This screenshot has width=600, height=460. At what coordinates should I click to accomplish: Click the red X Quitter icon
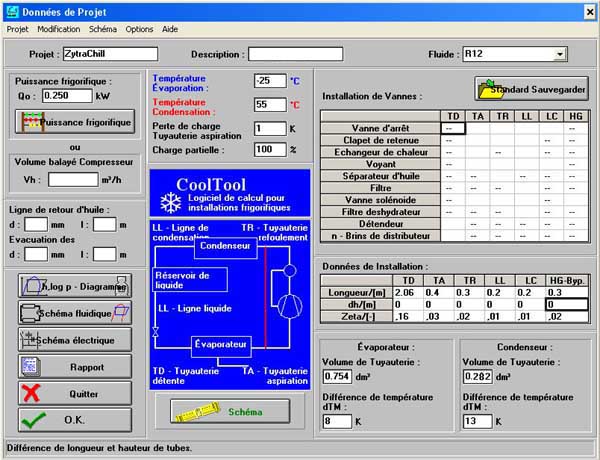pos(31,393)
